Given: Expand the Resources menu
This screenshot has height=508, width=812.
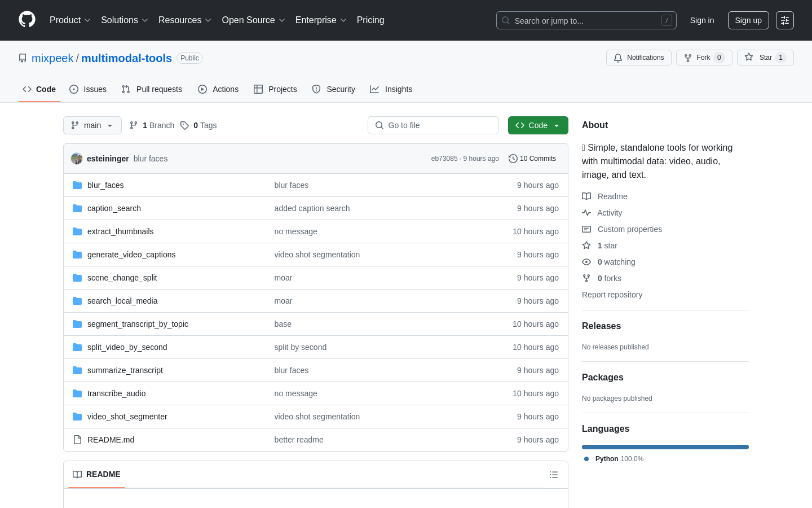Looking at the screenshot, I should coord(185,20).
